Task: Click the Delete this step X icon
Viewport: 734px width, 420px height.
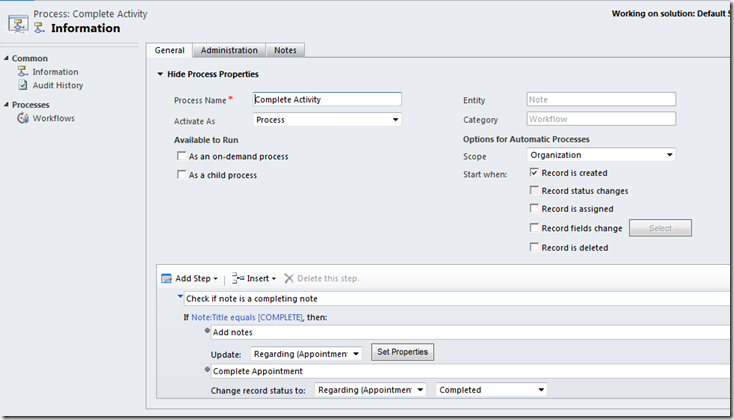Action: coord(289,278)
